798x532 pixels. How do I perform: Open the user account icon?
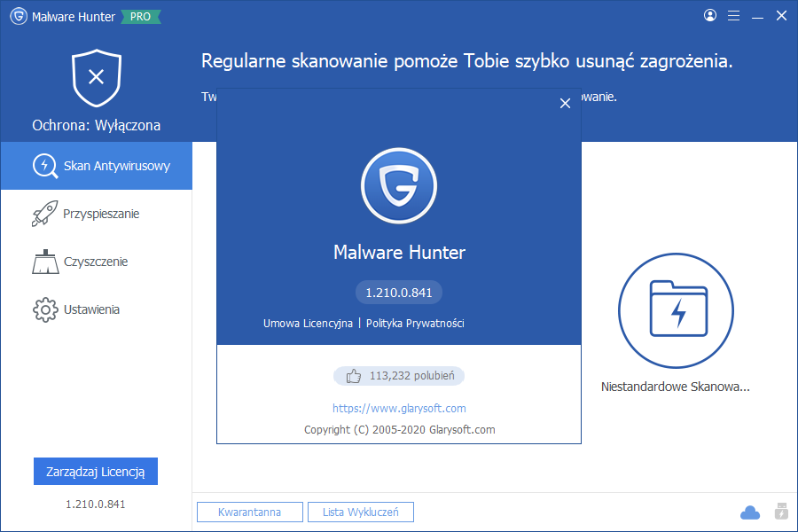click(710, 15)
